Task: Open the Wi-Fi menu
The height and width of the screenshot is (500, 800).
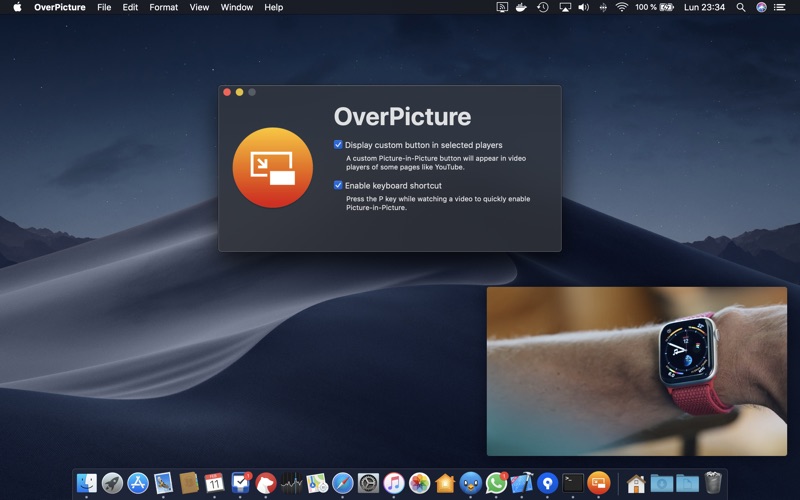Action: [x=621, y=7]
